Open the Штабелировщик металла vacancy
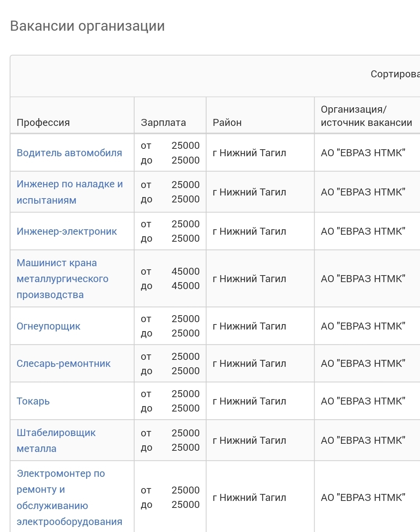 click(56, 440)
